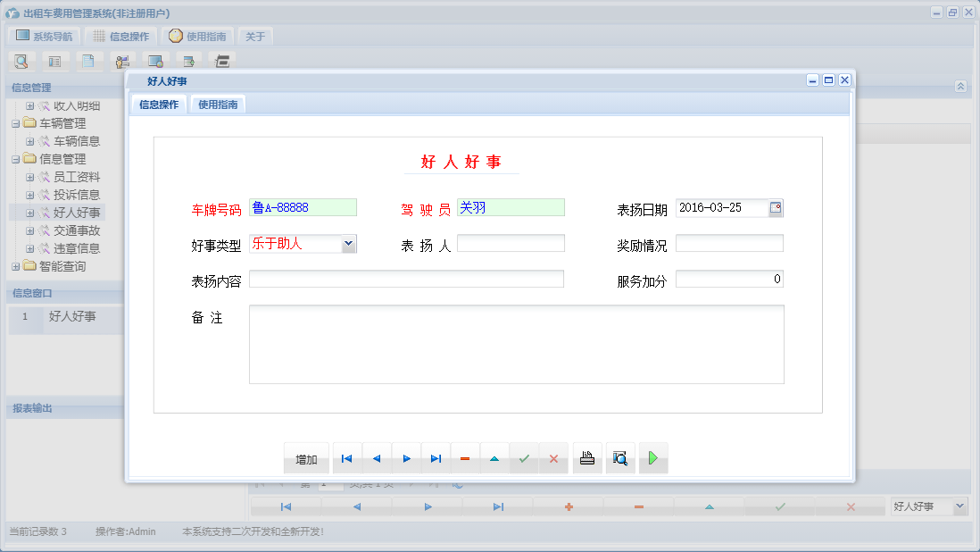Image resolution: width=980 pixels, height=552 pixels.
Task: Click 当前记录数 3 in status bar
Action: [37, 531]
